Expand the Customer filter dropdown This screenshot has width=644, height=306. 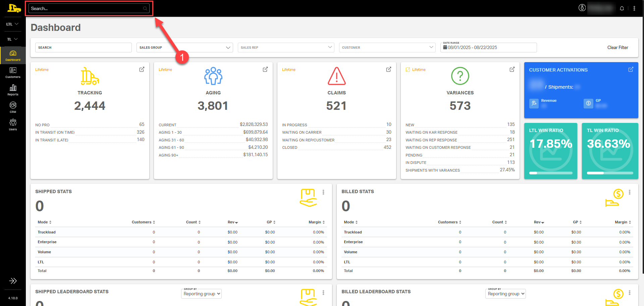tap(387, 47)
